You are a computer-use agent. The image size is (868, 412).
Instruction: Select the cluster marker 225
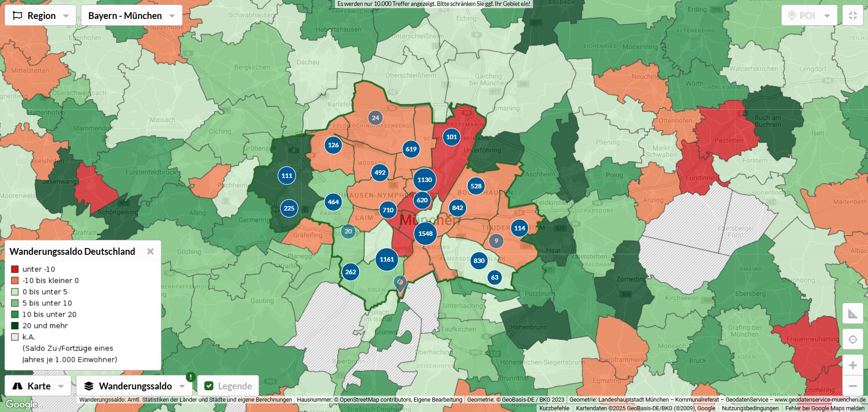(289, 208)
